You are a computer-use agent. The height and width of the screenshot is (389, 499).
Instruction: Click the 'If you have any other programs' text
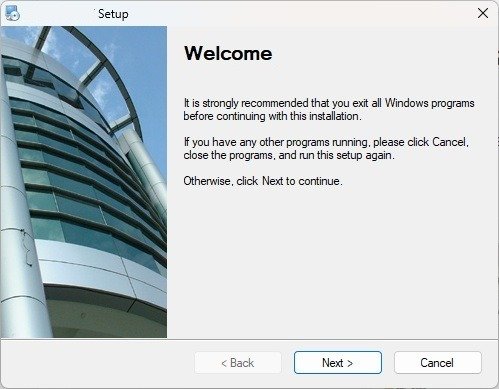point(326,148)
